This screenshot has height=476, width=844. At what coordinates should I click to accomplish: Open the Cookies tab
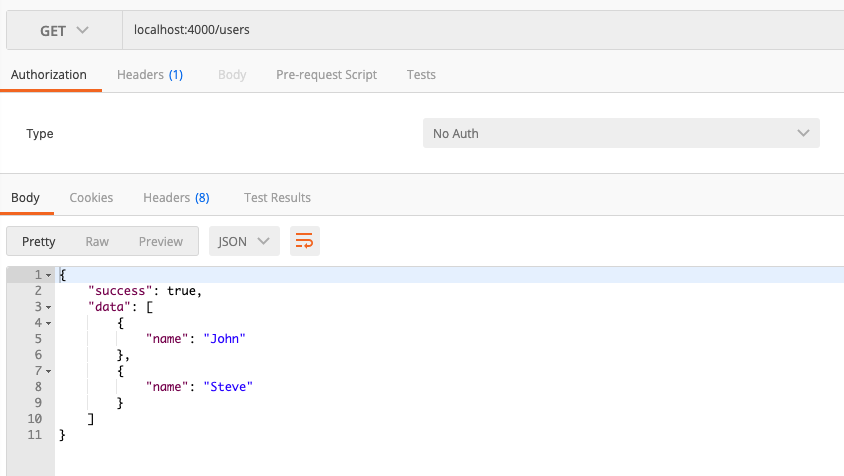tap(91, 197)
